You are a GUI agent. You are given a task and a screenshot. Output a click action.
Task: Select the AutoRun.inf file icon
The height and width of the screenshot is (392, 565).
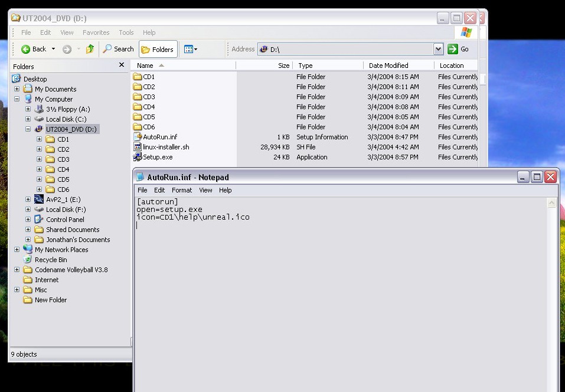click(x=138, y=136)
